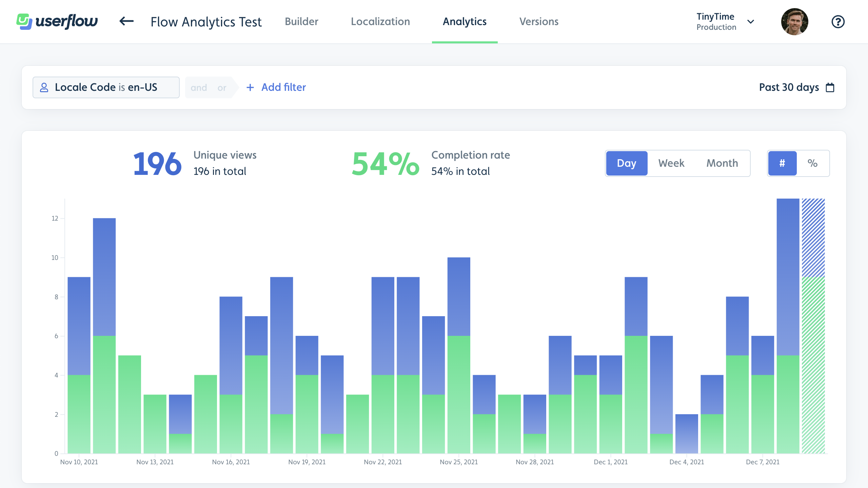The width and height of the screenshot is (868, 488).
Task: Click the 196 unique views number
Action: (x=157, y=164)
